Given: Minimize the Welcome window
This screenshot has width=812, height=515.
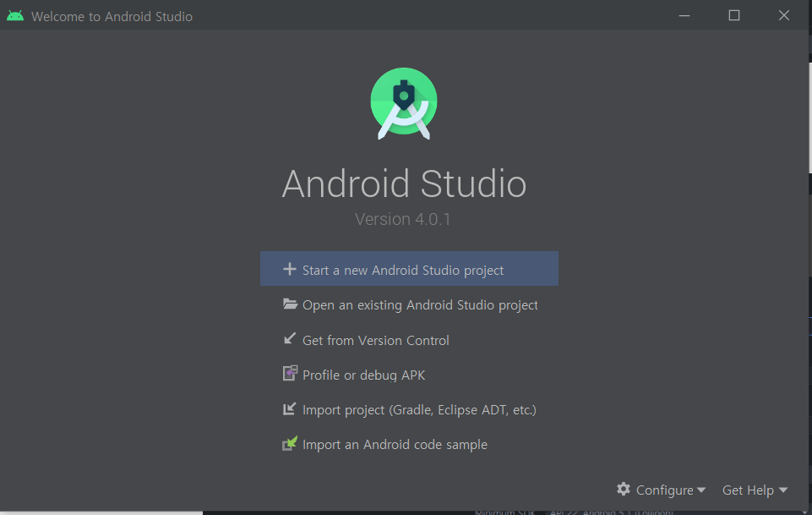Looking at the screenshot, I should point(684,15).
